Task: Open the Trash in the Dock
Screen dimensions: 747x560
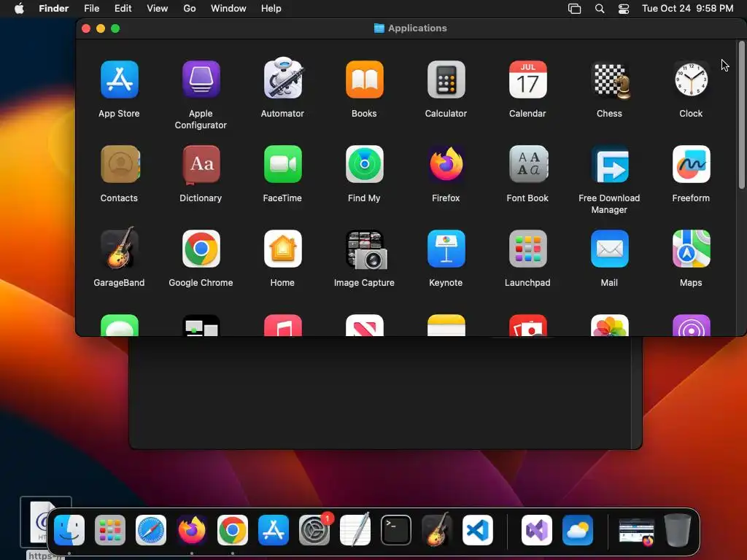Action: pyautogui.click(x=678, y=530)
